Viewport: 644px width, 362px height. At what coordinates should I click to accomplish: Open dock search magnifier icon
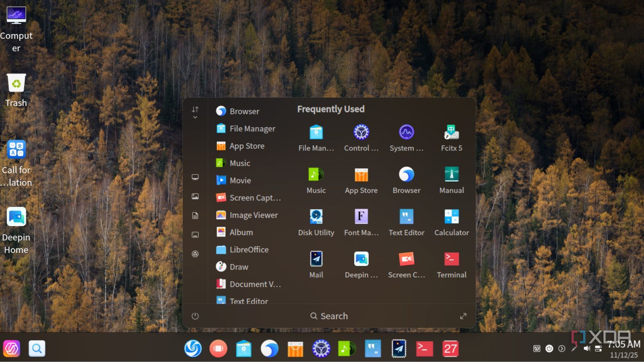pos(37,348)
